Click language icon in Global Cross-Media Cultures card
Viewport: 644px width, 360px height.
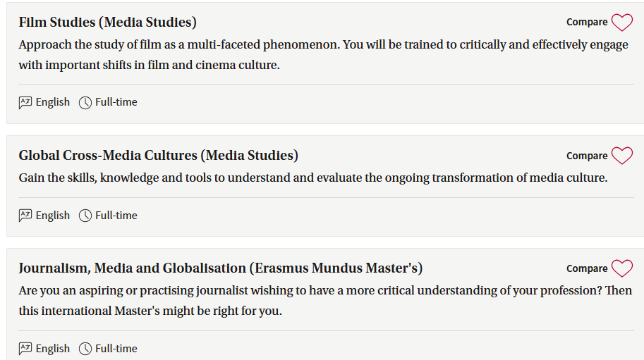pos(25,216)
